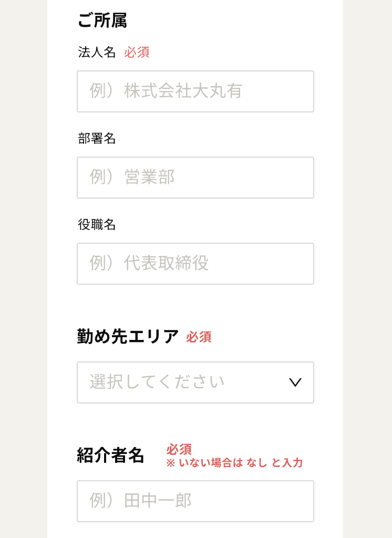Click the 必須 badge beside 紹介者名
This screenshot has width=392, height=538.
(x=179, y=449)
